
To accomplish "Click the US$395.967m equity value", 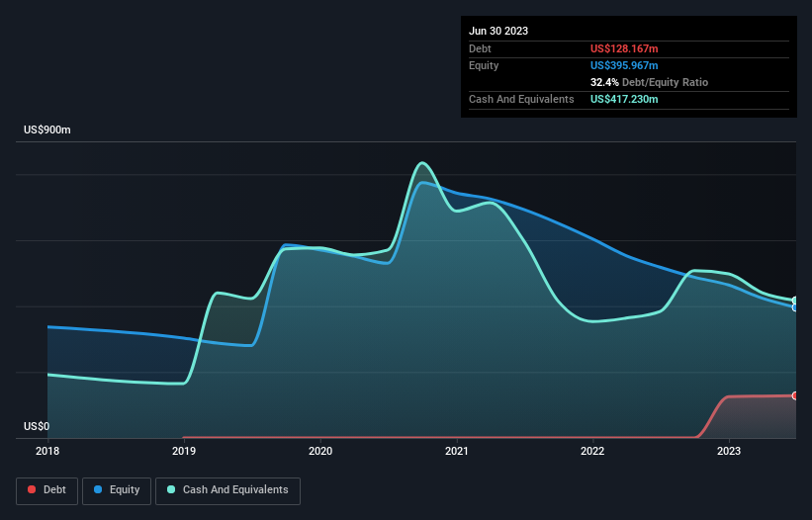I will point(624,65).
